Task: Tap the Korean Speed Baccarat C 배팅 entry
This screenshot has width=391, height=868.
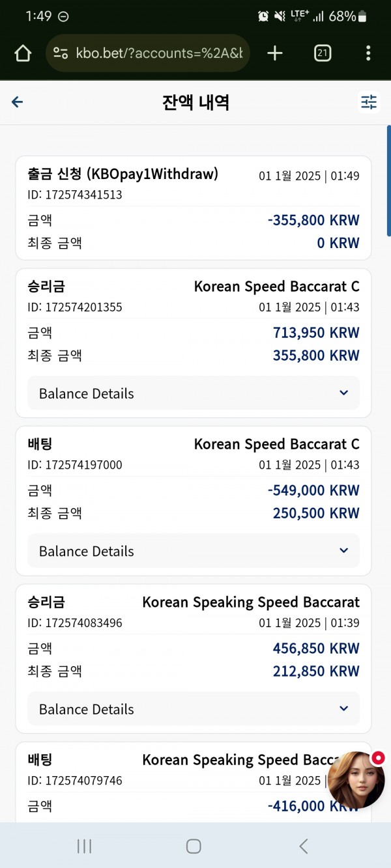Action: (194, 501)
